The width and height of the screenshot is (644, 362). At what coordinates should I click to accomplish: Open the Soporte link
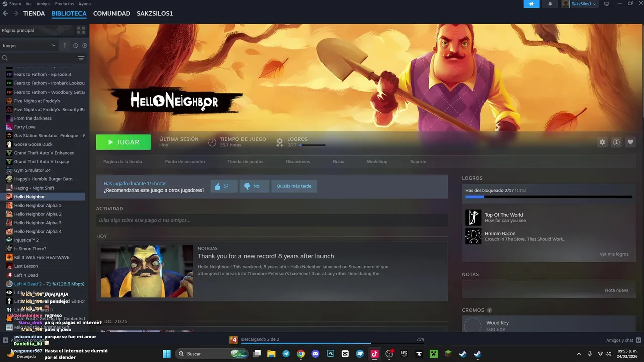coord(418,162)
